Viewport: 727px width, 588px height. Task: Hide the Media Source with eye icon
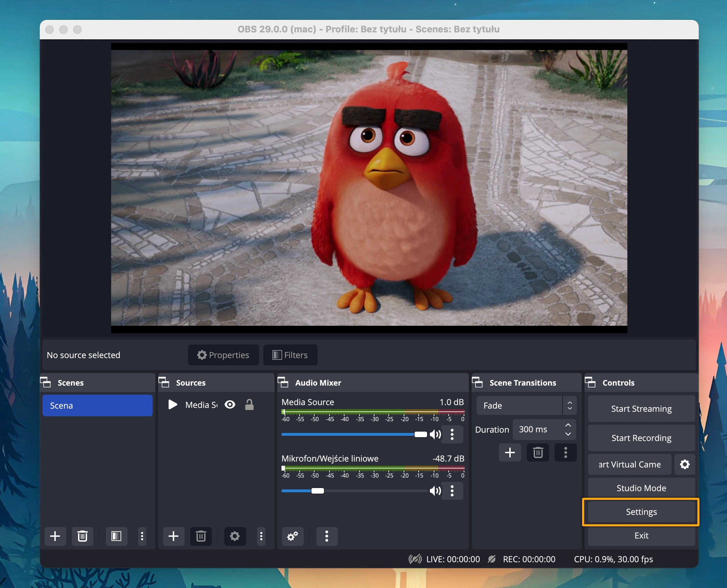(230, 404)
